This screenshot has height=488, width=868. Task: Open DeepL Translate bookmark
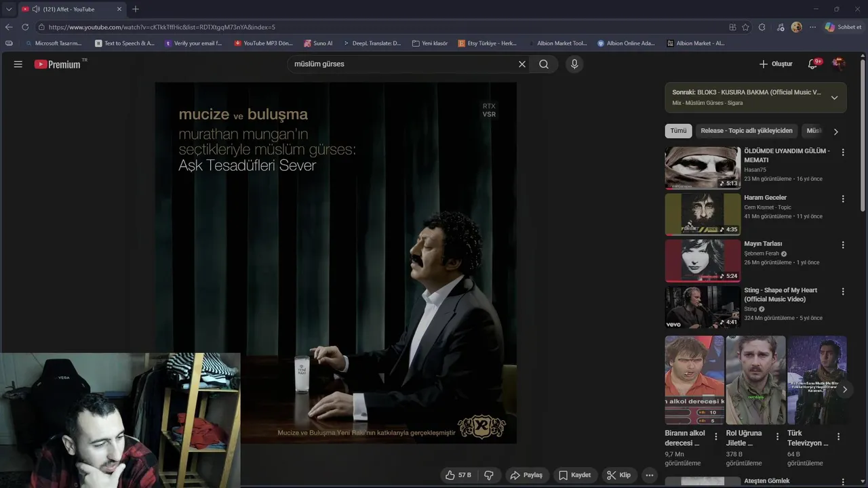tap(372, 43)
